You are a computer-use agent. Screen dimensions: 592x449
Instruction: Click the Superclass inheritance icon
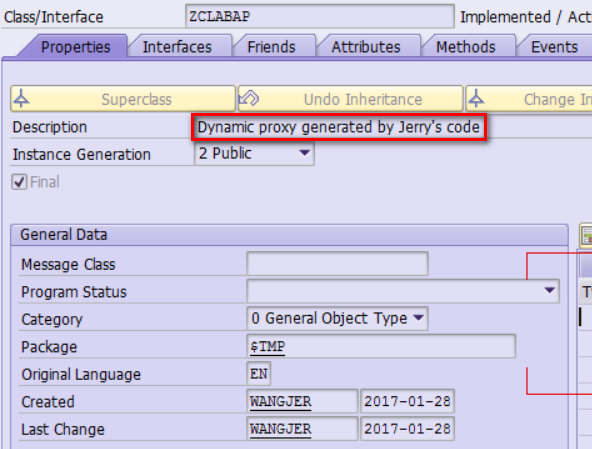click(x=21, y=99)
